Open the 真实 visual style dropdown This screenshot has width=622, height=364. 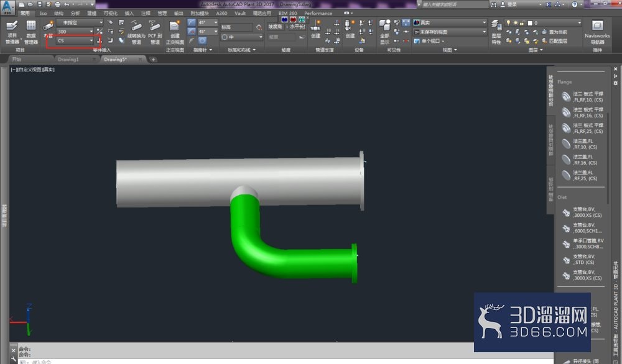pos(450,22)
